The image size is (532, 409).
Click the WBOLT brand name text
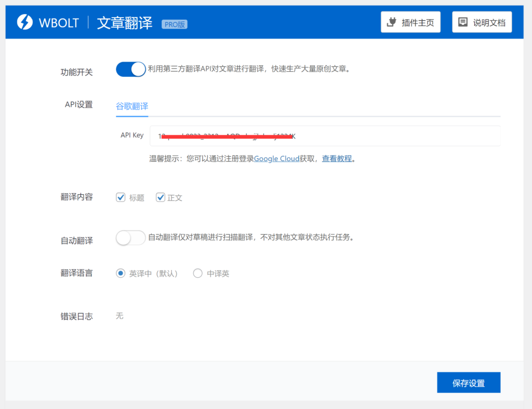pyautogui.click(x=58, y=23)
